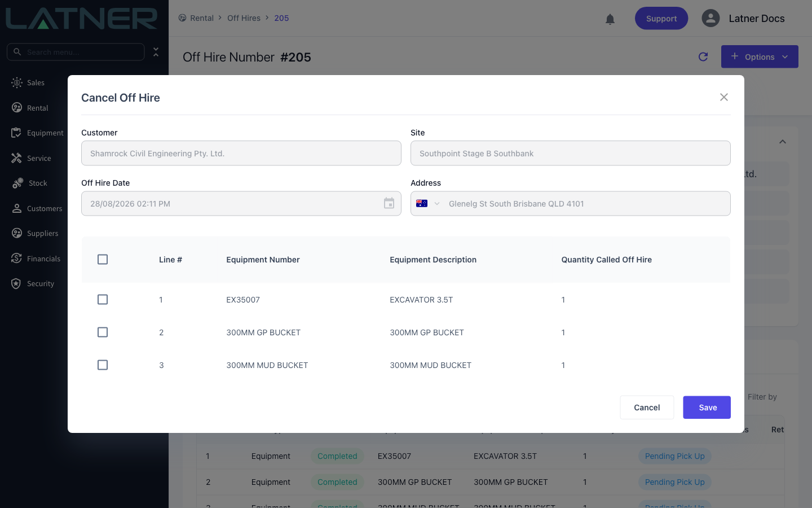
Task: Tick the select-all header checkbox
Action: 103,259
